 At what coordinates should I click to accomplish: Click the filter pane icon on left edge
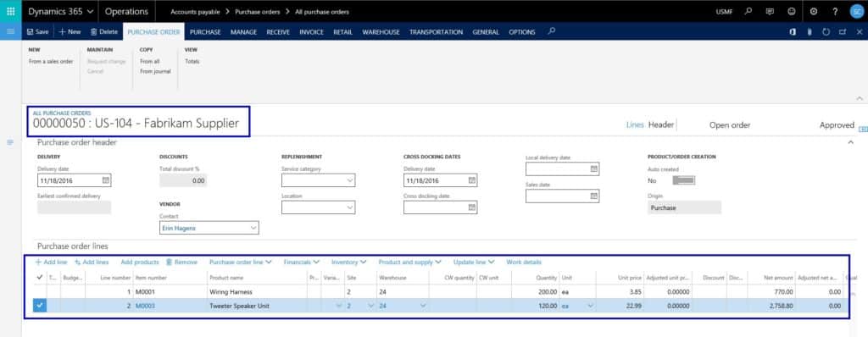pos(10,143)
